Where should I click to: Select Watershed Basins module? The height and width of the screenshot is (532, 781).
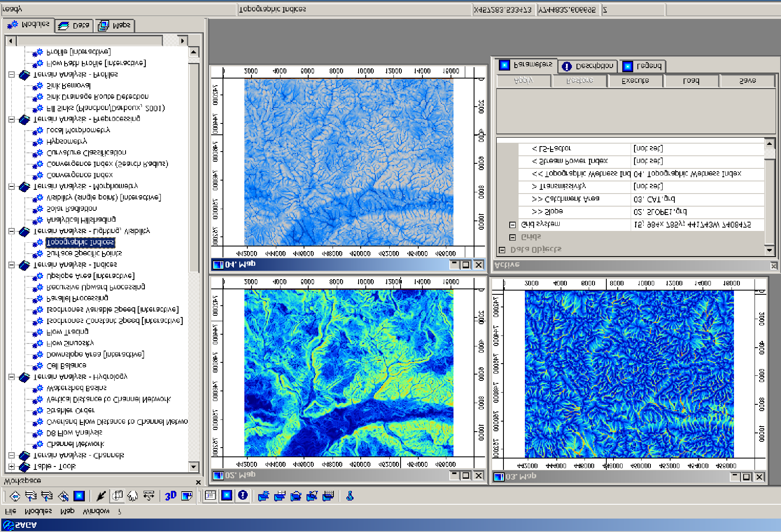coord(76,388)
